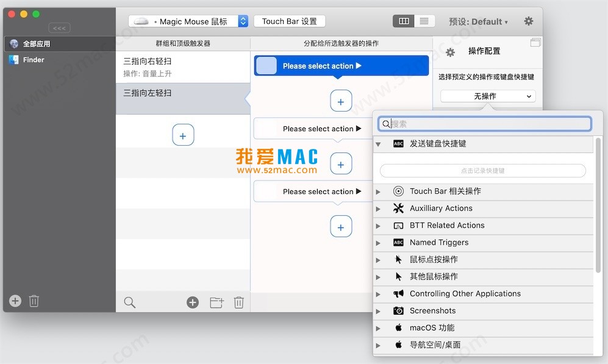Expand 导航空间/桌面 category triangle
Image resolution: width=608 pixels, height=364 pixels.
378,345
